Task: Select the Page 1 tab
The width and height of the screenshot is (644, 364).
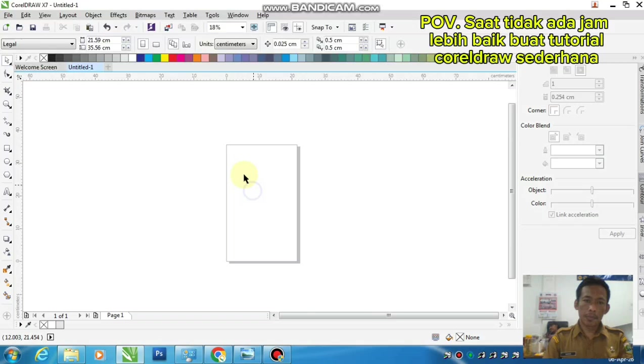Action: [x=115, y=315]
